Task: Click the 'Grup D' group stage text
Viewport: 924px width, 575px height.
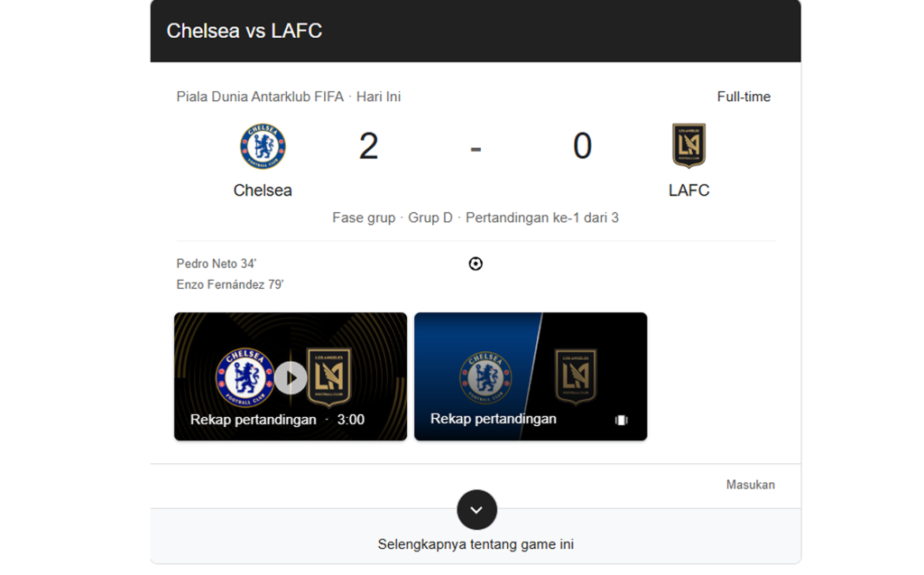Action: point(430,217)
